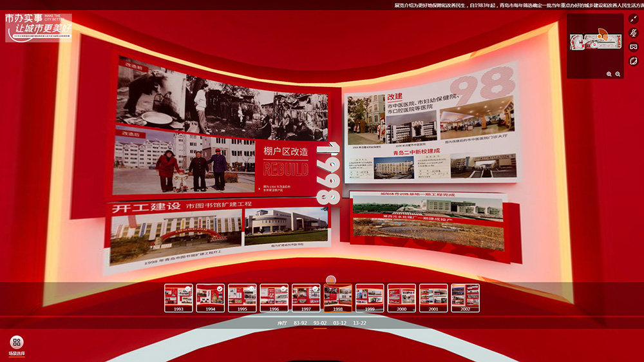The height and width of the screenshot is (362, 644).
Task: Switch to the 03-12 period tab
Action: click(339, 323)
